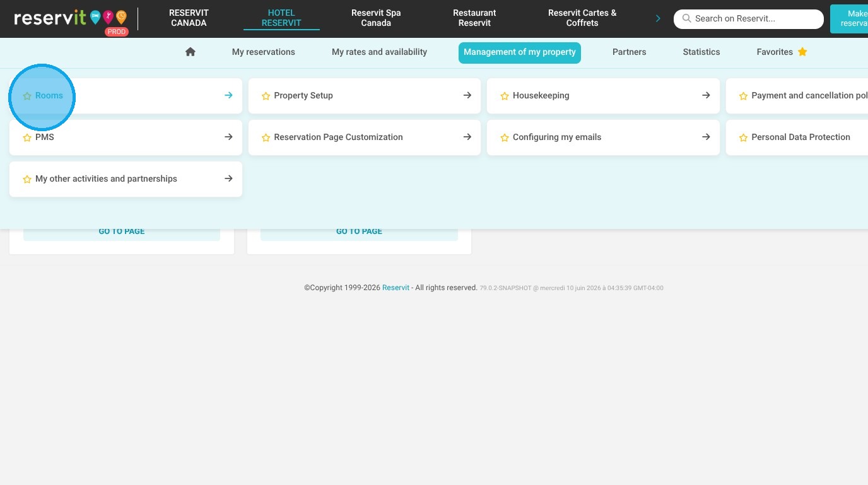Image resolution: width=868 pixels, height=485 pixels.
Task: Go to the home icon page
Action: pyautogui.click(x=191, y=52)
